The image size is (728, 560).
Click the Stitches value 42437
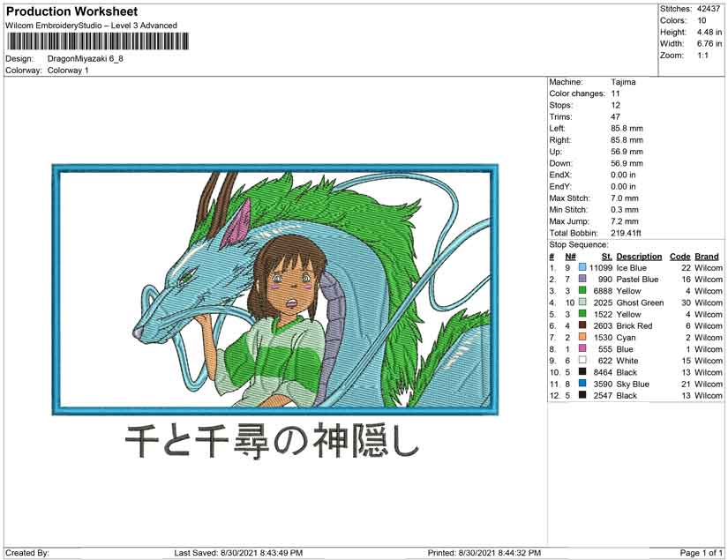[709, 9]
